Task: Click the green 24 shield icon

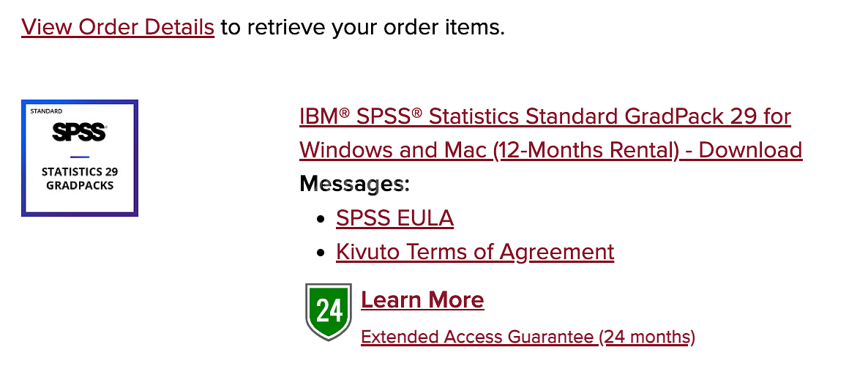Action: click(329, 312)
